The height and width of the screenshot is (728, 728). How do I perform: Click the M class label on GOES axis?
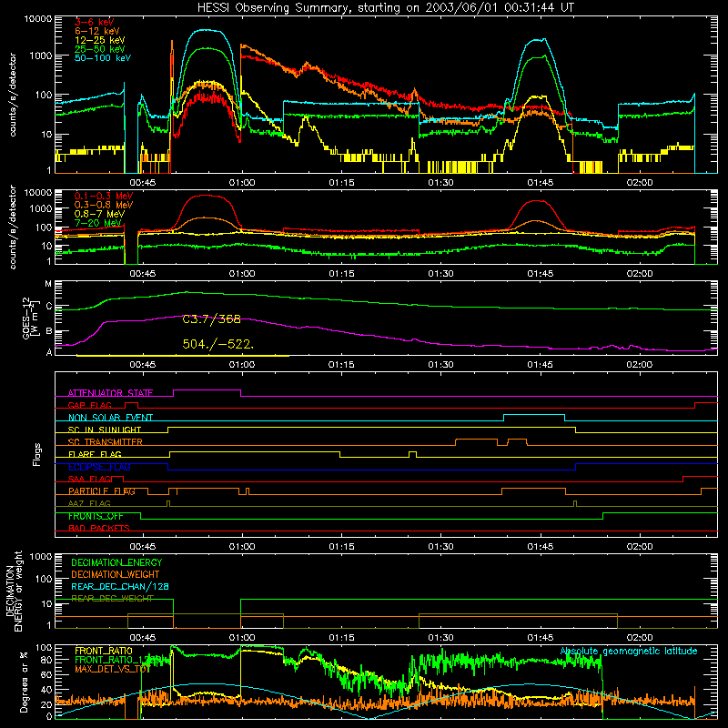click(x=48, y=284)
